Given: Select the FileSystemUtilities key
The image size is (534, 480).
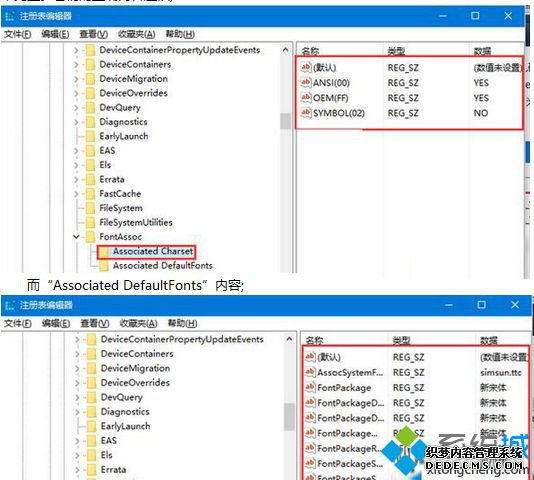Looking at the screenshot, I should tap(136, 222).
